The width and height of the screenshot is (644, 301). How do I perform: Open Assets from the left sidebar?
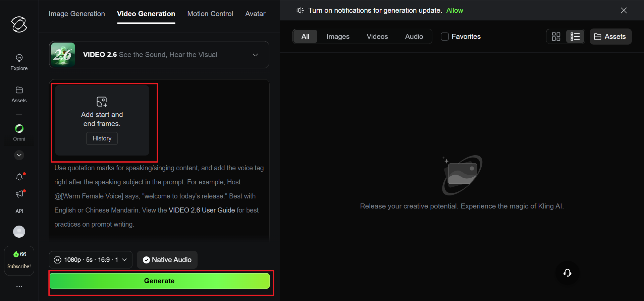point(19,95)
